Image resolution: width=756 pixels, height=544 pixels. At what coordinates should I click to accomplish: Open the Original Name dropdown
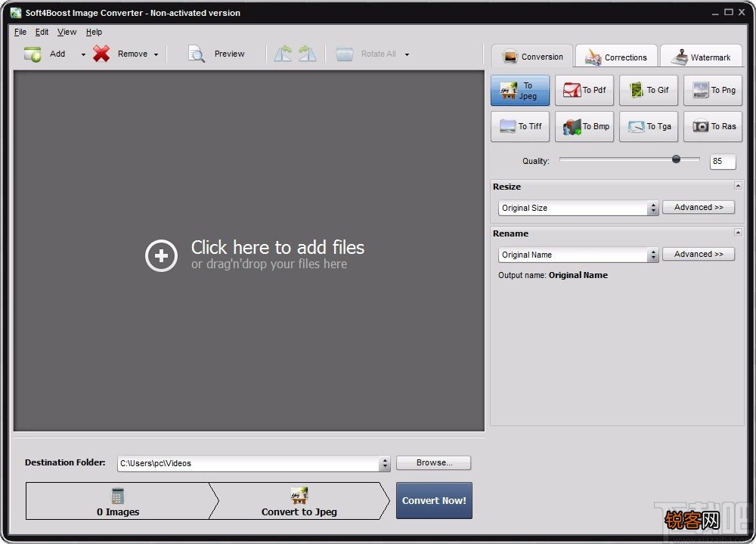[x=653, y=255]
